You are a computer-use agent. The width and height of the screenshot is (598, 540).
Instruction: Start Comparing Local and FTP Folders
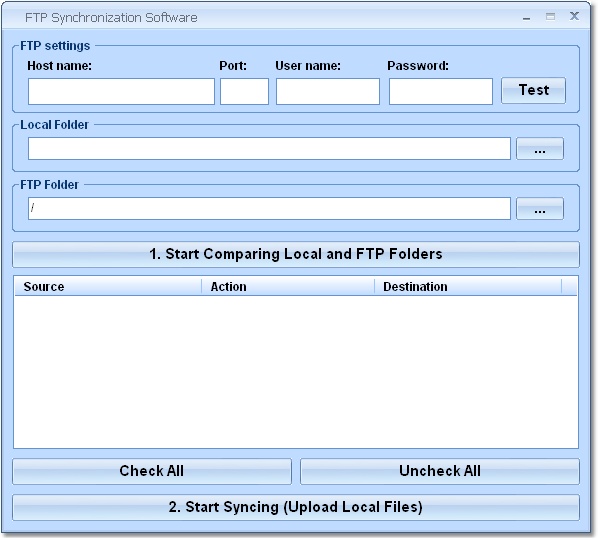[296, 254]
